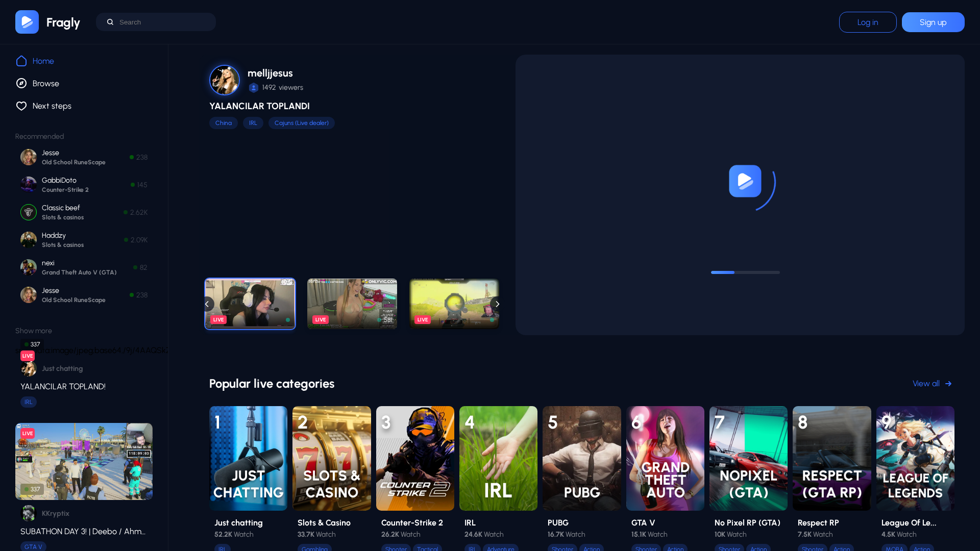
Task: Select the China tag
Action: [x=224, y=123]
